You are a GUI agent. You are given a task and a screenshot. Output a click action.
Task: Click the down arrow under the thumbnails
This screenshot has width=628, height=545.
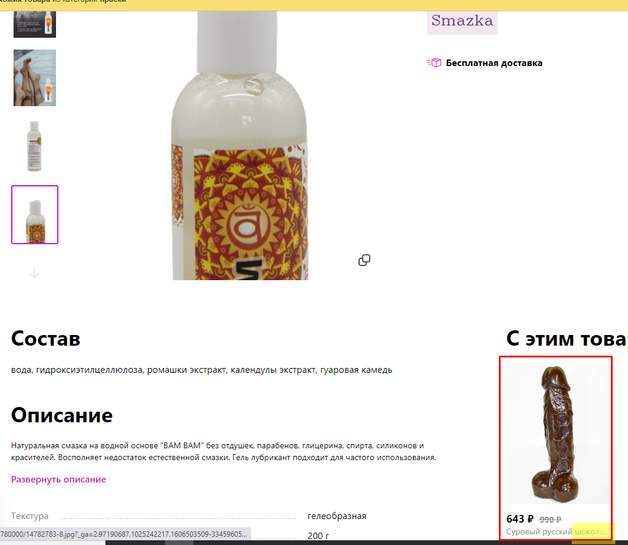click(34, 274)
